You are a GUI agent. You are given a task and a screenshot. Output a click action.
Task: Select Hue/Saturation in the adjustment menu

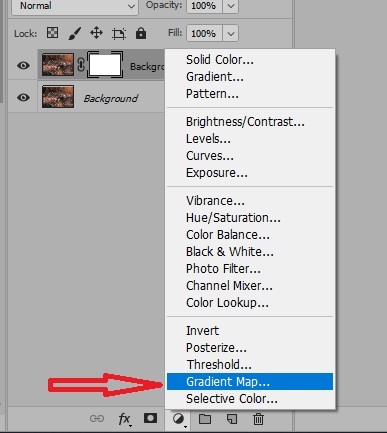[233, 218]
